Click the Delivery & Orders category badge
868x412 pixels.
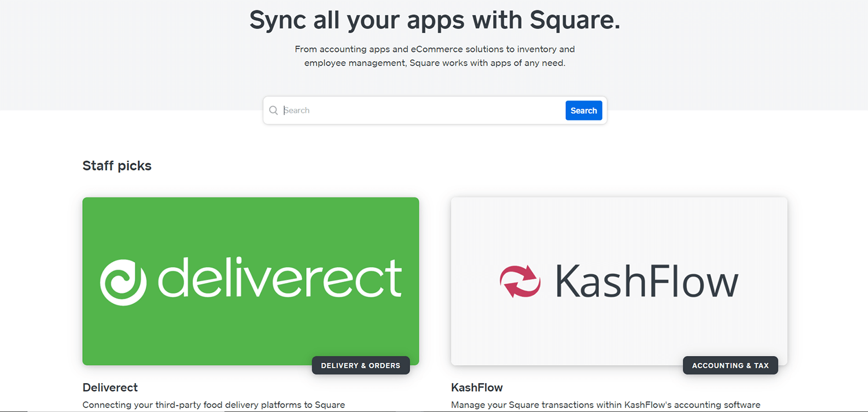pyautogui.click(x=361, y=366)
